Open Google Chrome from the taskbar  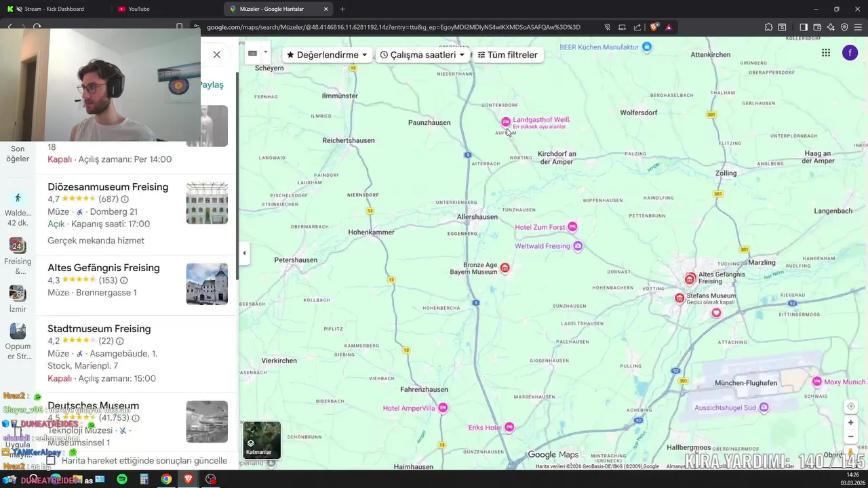(166, 479)
